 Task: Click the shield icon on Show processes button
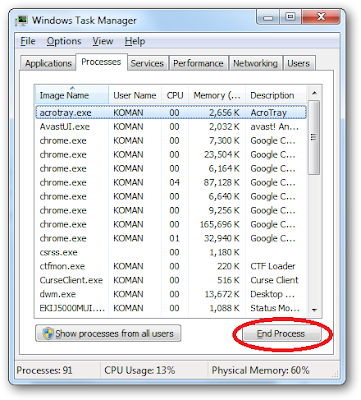(48, 333)
